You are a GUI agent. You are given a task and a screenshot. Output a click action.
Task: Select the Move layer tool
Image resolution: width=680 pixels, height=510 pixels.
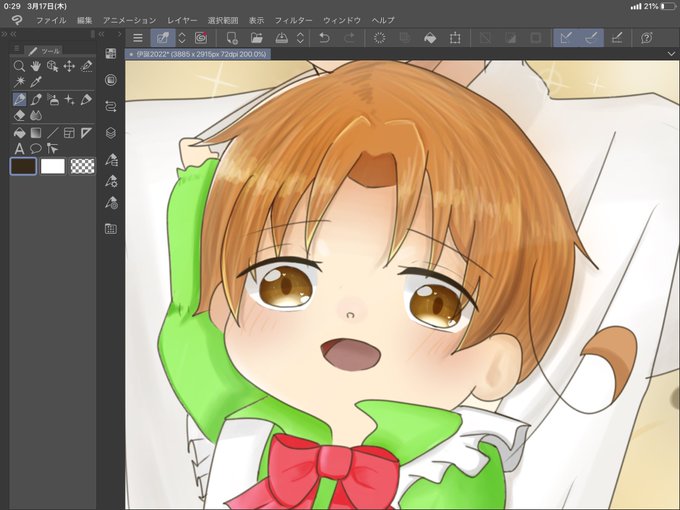click(69, 66)
